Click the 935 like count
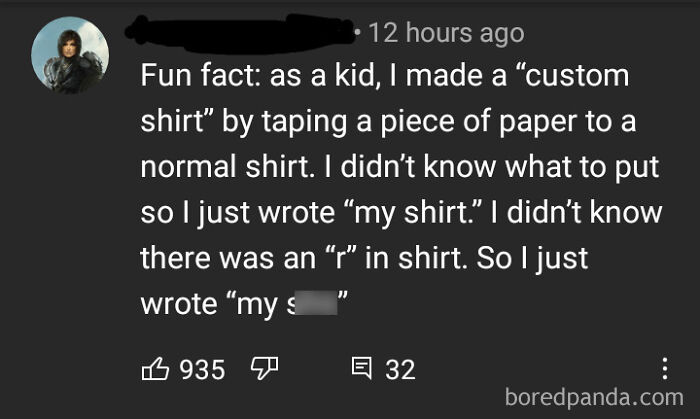The image size is (700, 419). [x=202, y=370]
